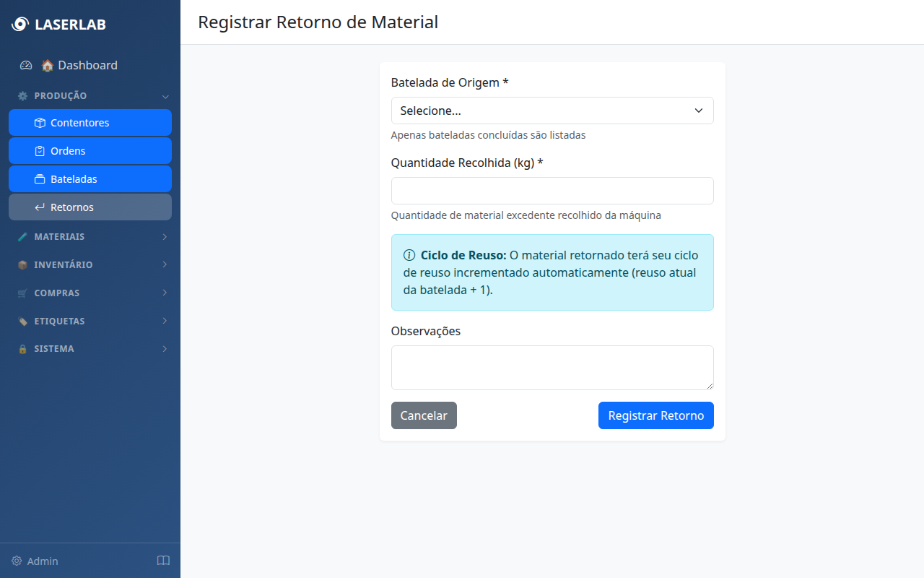Click the Dashboard speedometer icon
The width and height of the screenshot is (924, 578).
(26, 65)
